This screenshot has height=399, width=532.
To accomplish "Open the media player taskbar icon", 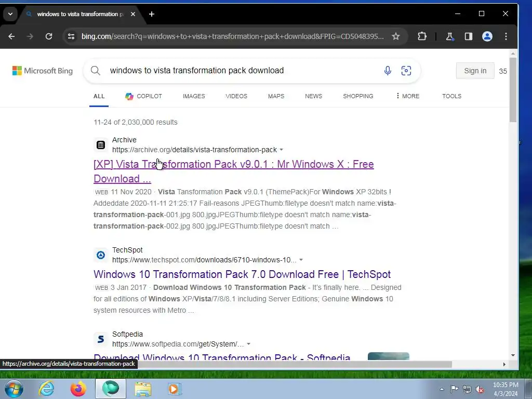I will pyautogui.click(x=175, y=389).
